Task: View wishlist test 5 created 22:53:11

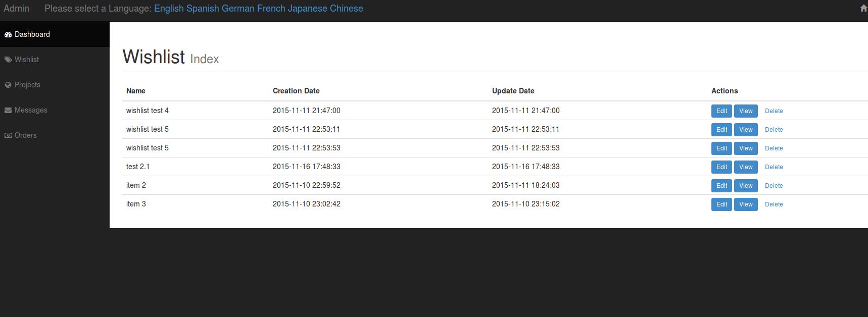Action: tap(746, 130)
